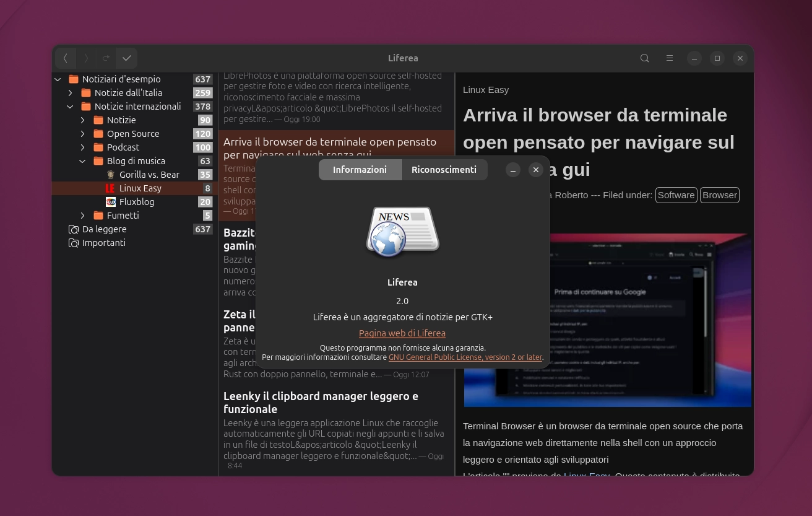Click the large article title in reading pane

pos(598,142)
